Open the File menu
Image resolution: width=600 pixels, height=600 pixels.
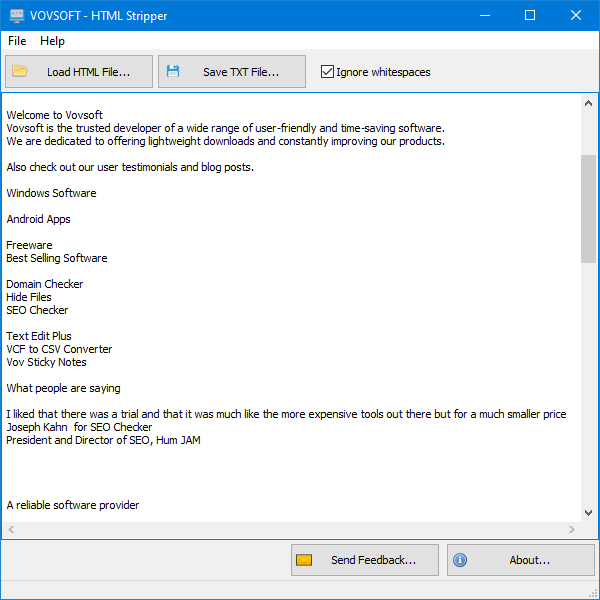tap(17, 41)
